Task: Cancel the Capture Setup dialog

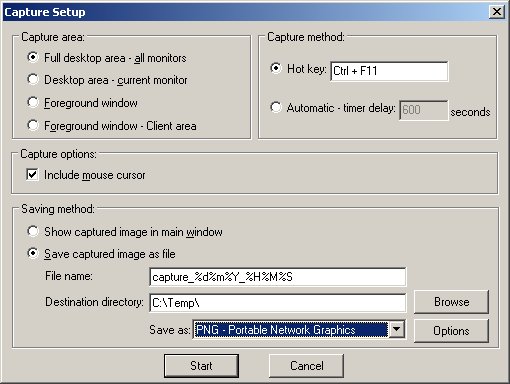Action: click(306, 366)
